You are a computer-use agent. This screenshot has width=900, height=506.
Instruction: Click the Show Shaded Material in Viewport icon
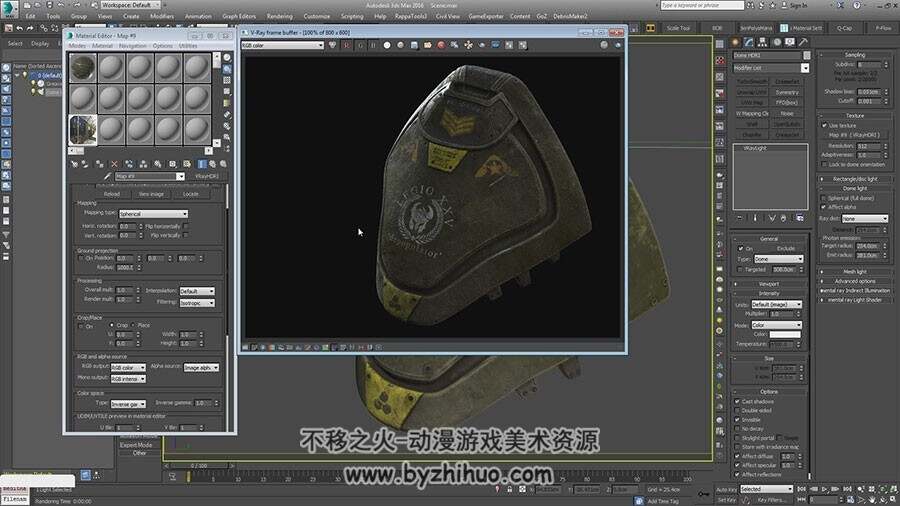pyautogui.click(x=201, y=164)
